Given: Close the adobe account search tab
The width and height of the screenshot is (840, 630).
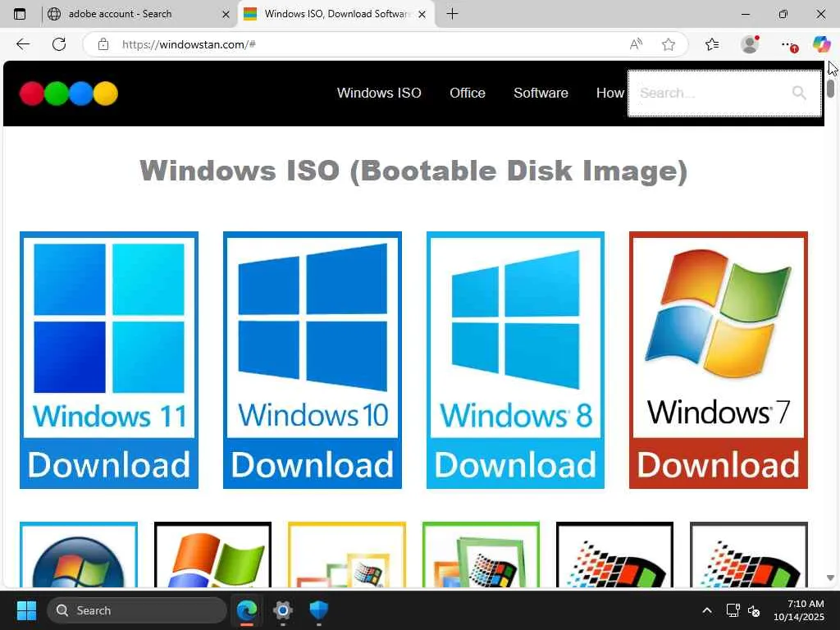Looking at the screenshot, I should point(226,15).
